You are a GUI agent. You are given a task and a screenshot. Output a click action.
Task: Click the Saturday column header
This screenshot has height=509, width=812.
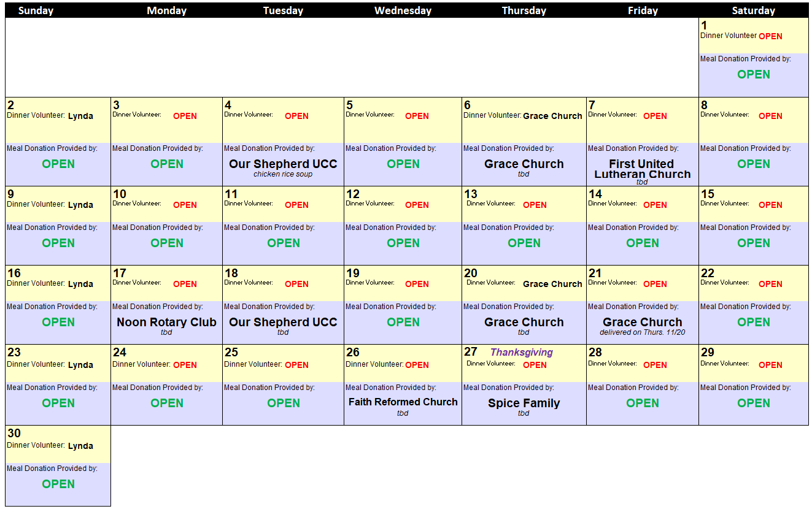[753, 10]
